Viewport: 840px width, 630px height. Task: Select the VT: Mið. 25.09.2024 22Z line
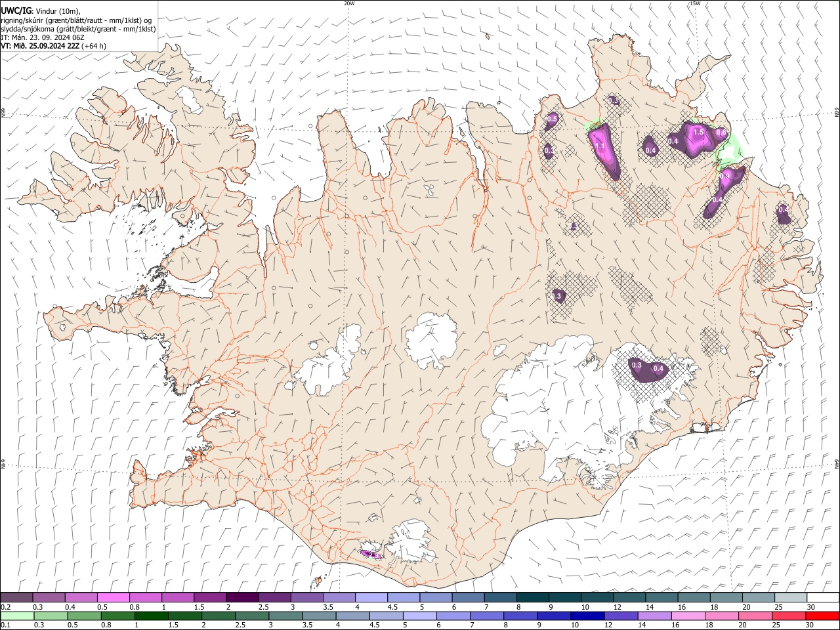pos(54,46)
